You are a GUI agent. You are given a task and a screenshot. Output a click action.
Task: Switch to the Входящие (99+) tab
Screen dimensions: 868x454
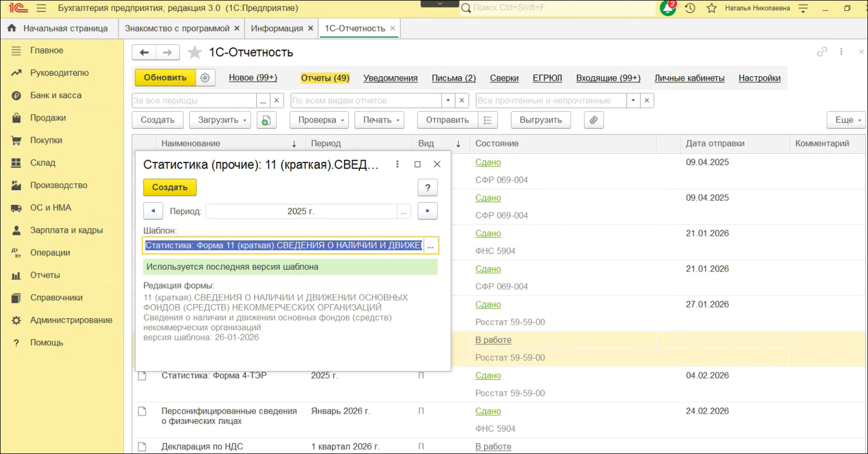608,78
